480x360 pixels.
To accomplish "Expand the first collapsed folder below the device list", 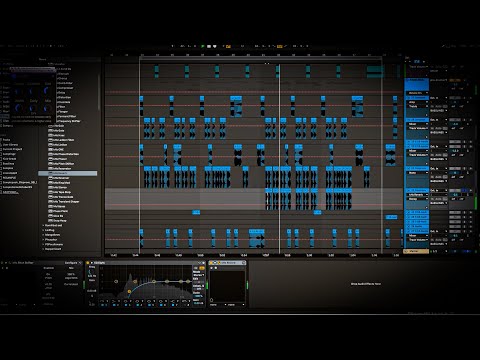I will click(44, 226).
